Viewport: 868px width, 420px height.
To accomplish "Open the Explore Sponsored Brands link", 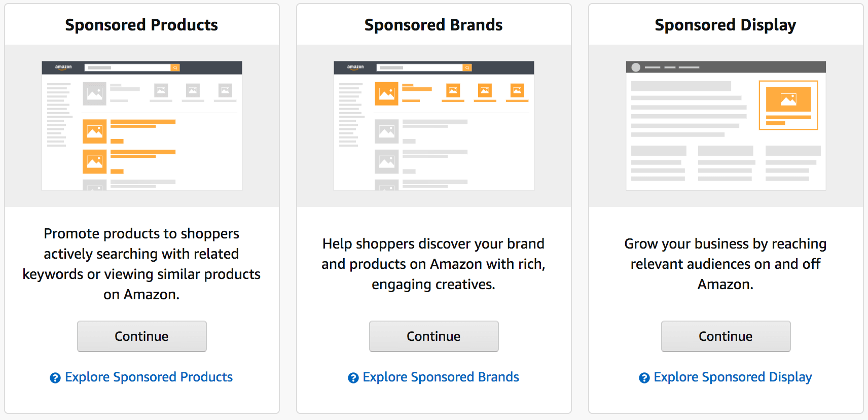I will coord(440,377).
